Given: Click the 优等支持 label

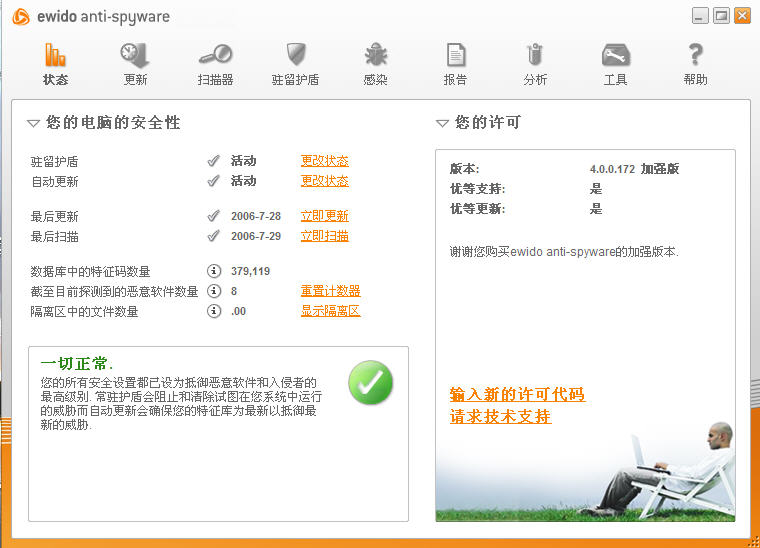Looking at the screenshot, I should tap(478, 188).
